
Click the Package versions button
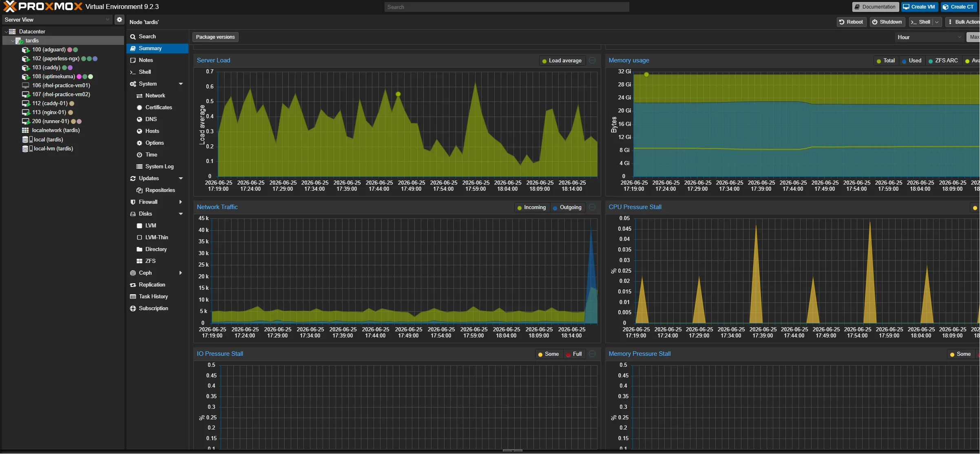(215, 37)
